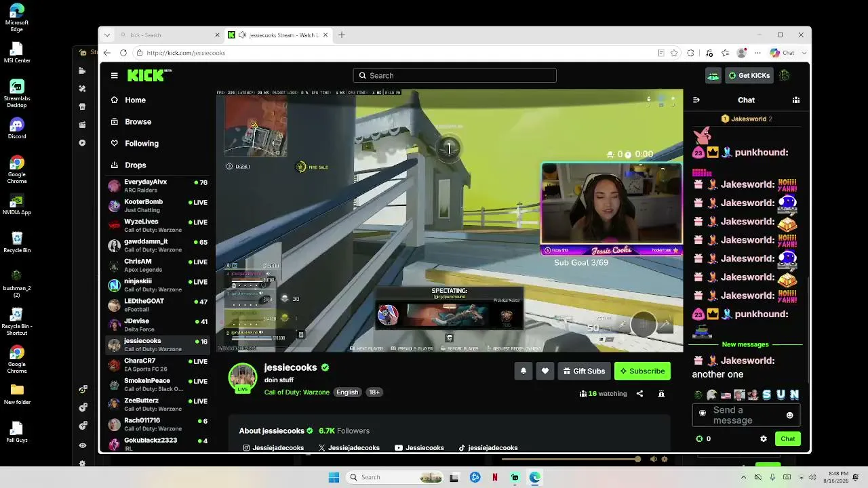
Task: Open Streamlabs store icon in background window
Action: pyautogui.click(x=82, y=107)
